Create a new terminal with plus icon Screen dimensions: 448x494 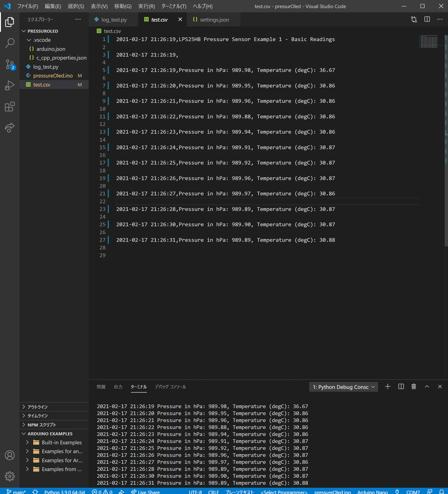pos(387,386)
